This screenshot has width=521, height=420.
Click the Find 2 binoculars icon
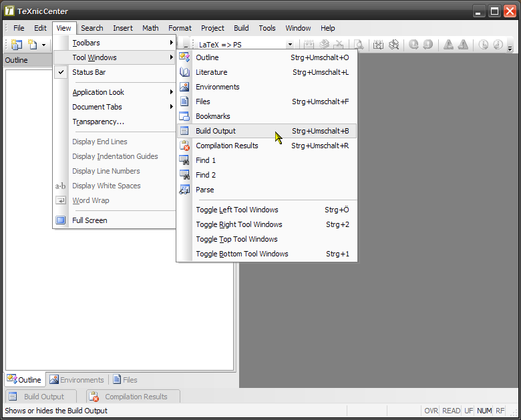[x=184, y=175]
